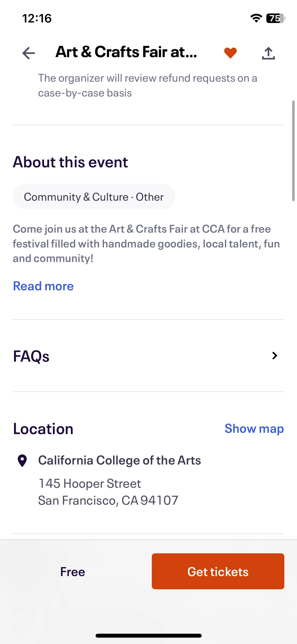
Task: Tap the truncated Art & Crafts Fair title
Action: tap(126, 52)
